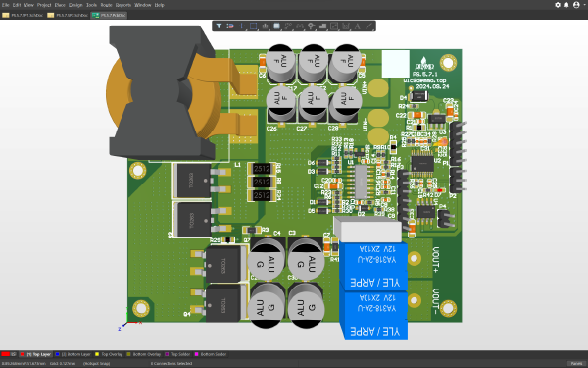
Task: Open the Place menu
Action: (60, 5)
